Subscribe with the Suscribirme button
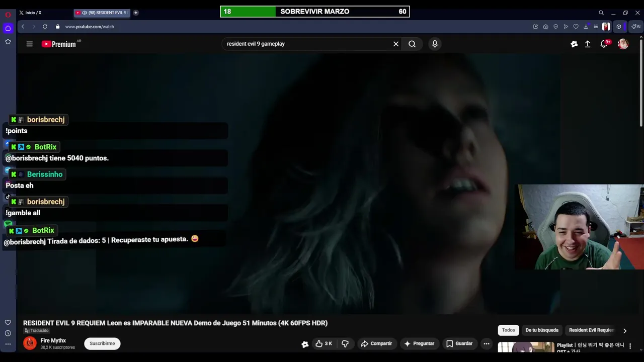This screenshot has width=644, height=362. click(102, 343)
